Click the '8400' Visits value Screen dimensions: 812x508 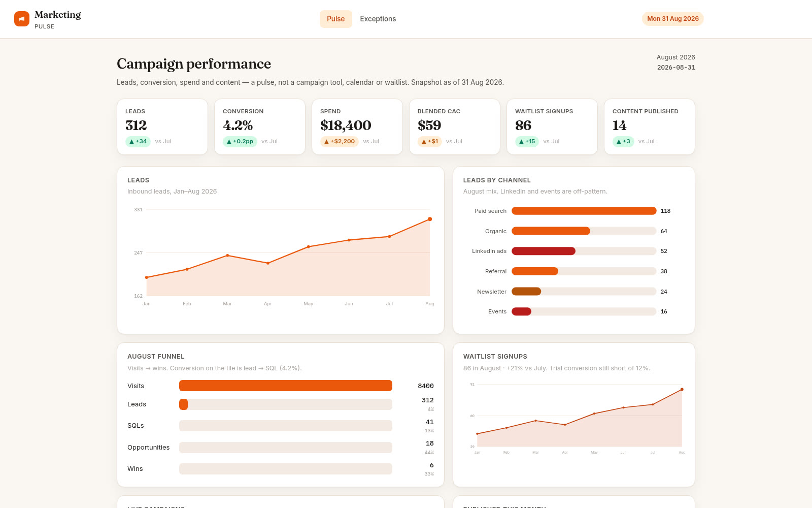pos(426,386)
